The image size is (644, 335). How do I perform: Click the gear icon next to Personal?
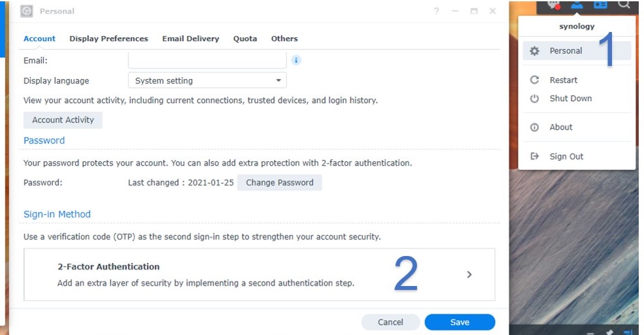(x=534, y=51)
